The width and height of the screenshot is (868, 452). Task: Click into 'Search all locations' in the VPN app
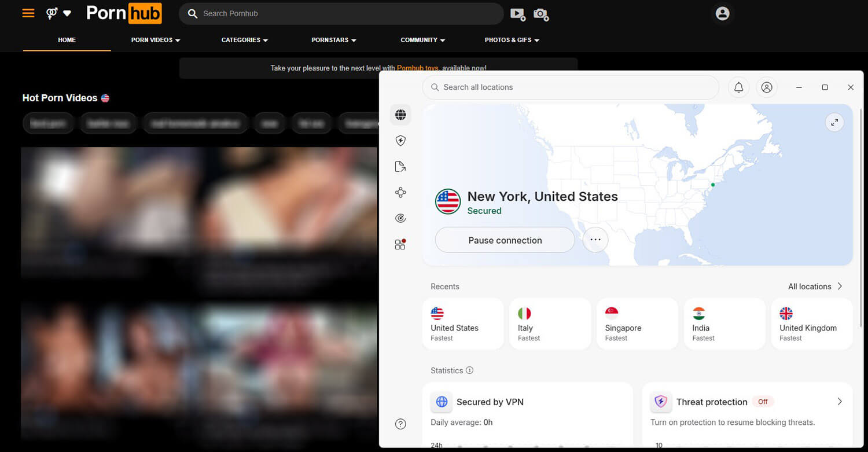tap(571, 87)
